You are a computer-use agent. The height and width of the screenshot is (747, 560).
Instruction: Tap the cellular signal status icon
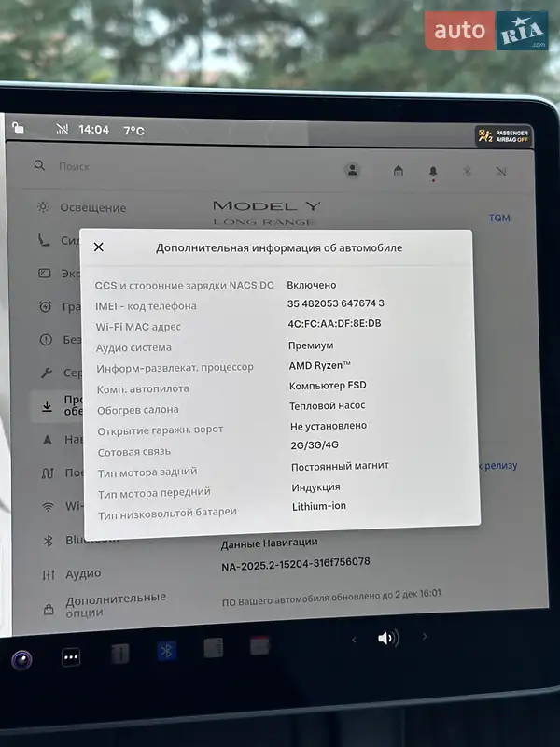click(x=62, y=129)
